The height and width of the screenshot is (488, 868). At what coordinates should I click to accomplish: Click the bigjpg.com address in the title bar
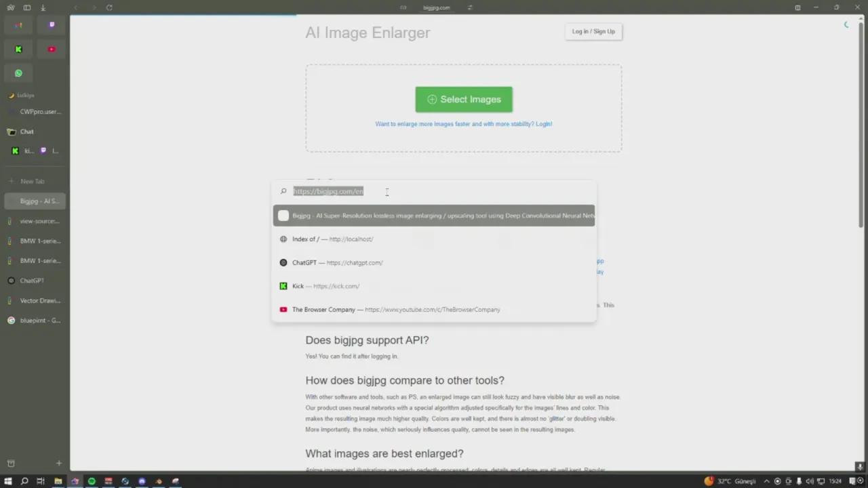point(436,7)
